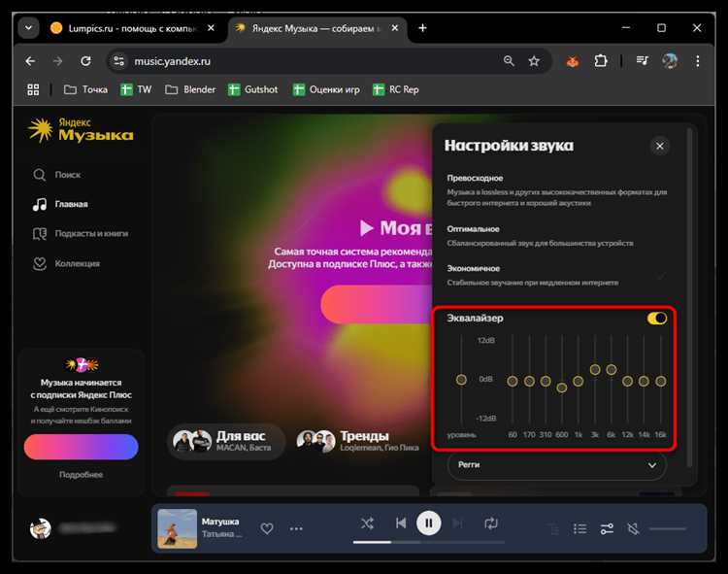Toggle shuffle playback

tap(367, 523)
